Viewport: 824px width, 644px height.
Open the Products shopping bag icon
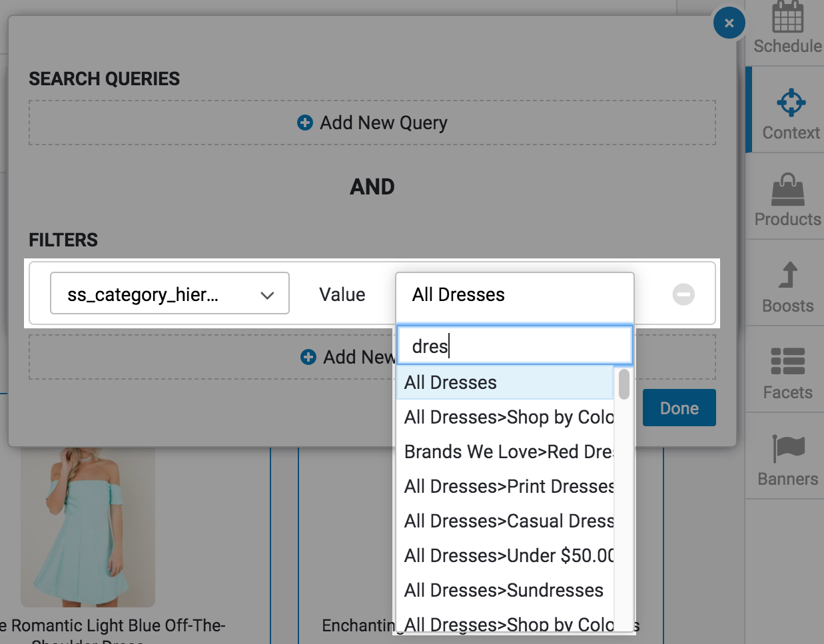point(787,190)
